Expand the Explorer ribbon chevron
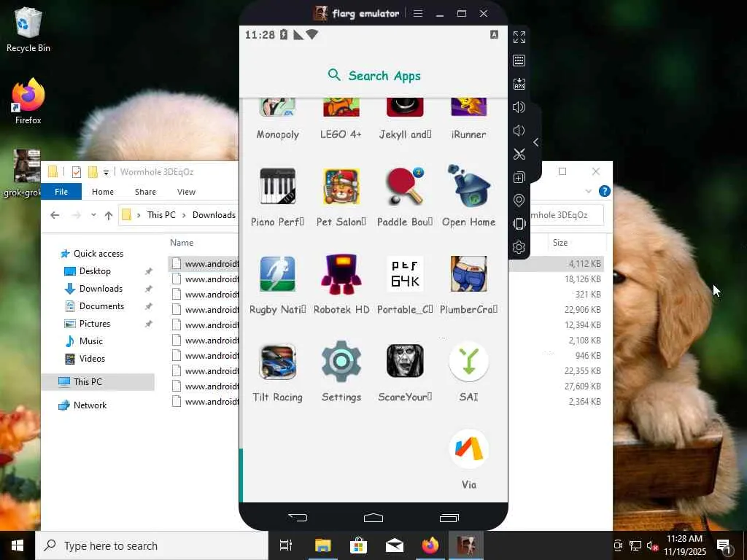 click(x=589, y=192)
